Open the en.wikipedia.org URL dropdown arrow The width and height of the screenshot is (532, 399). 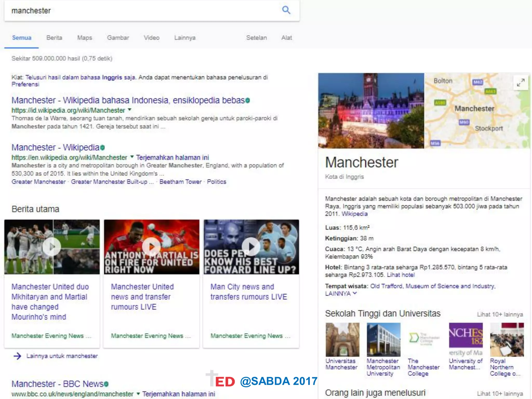click(x=132, y=157)
